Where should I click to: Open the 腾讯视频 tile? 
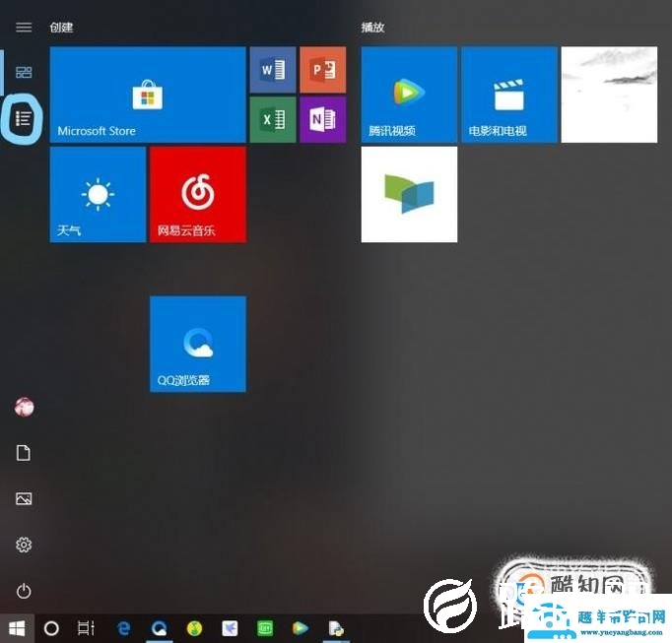click(409, 95)
